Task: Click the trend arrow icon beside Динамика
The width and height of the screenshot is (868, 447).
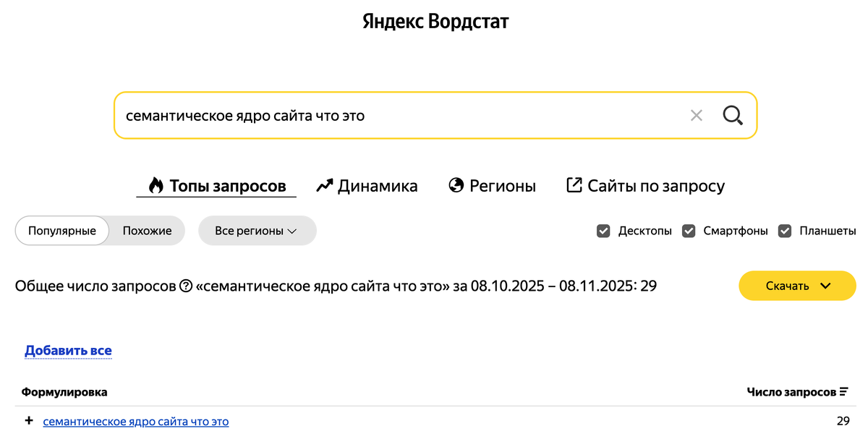Action: click(x=325, y=186)
